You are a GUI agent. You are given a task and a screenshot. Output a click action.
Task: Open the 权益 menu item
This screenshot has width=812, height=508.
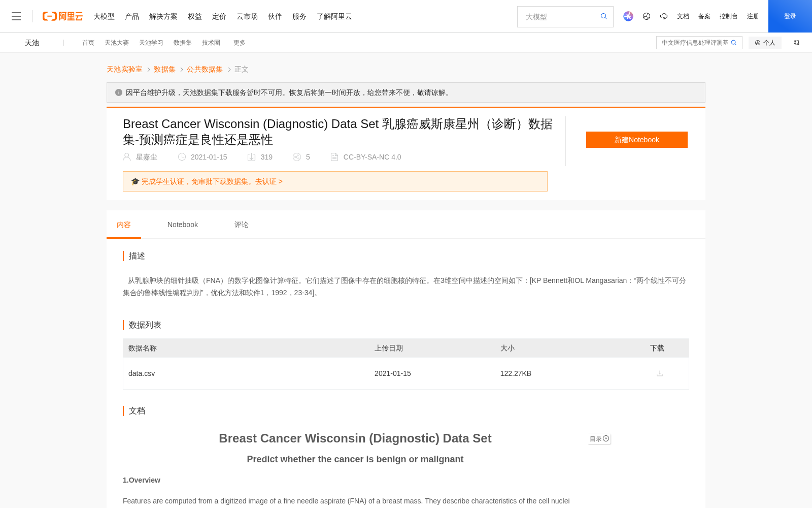(195, 16)
